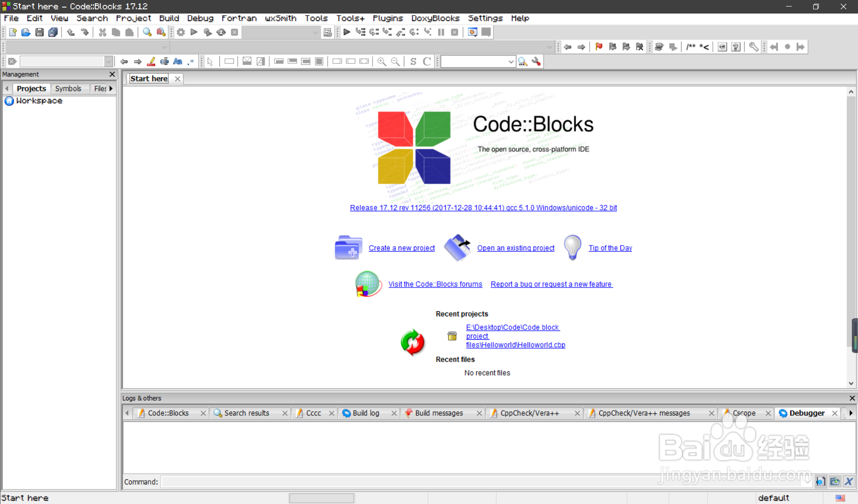Toggle the regex search icon
This screenshot has height=504, width=858.
click(x=191, y=61)
